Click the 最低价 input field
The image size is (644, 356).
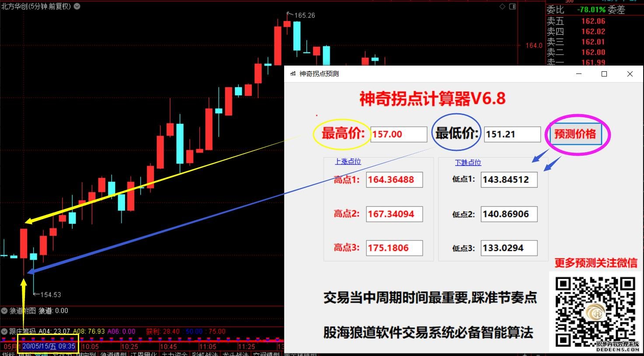pos(512,134)
